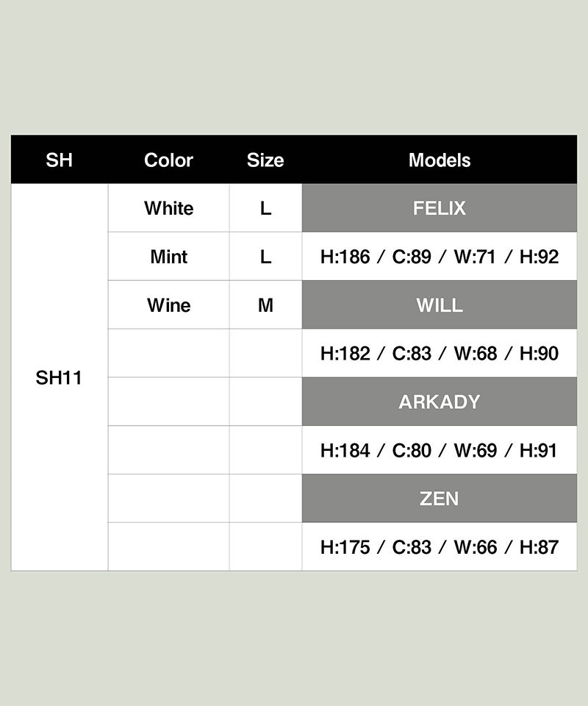
Task: Click the Color column header
Action: pos(169,160)
